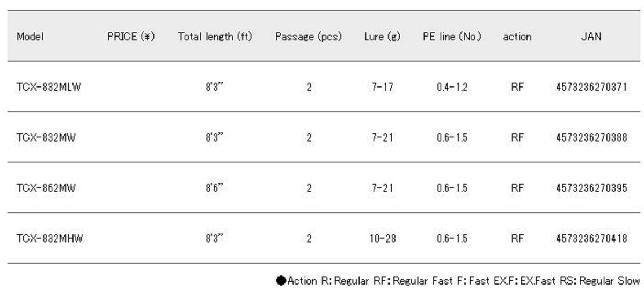Viewport: 644px width, 291px height.
Task: Select model TCX-832MLW cell
Action: point(49,87)
